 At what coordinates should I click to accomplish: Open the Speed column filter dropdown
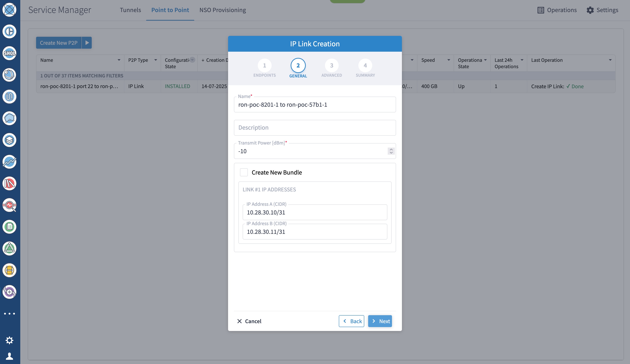(448, 60)
